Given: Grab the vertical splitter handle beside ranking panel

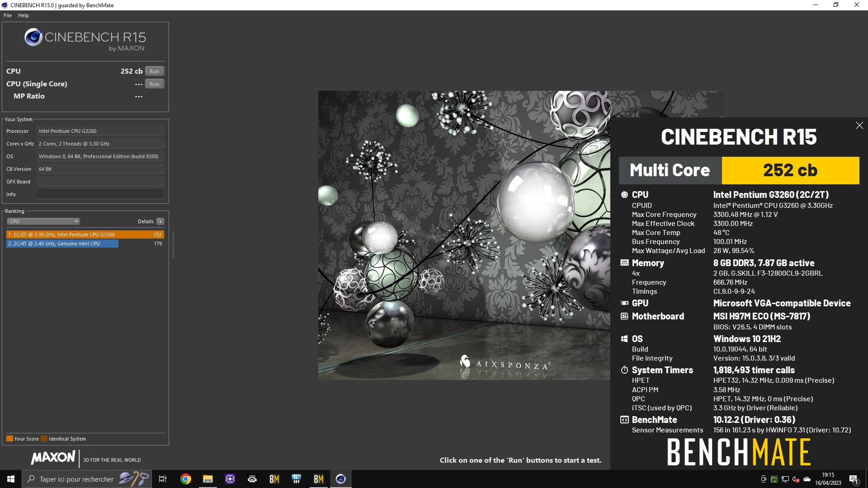Looking at the screenshot, I should 173,244.
